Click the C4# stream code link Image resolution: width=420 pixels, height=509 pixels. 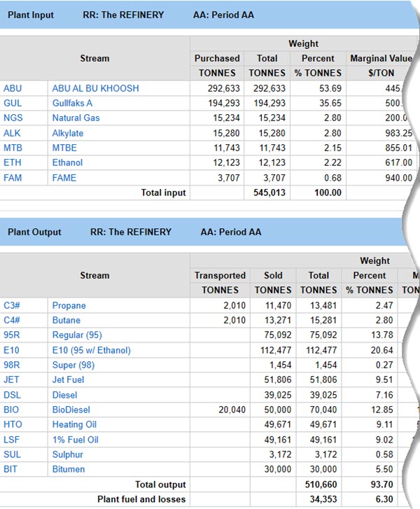13,320
